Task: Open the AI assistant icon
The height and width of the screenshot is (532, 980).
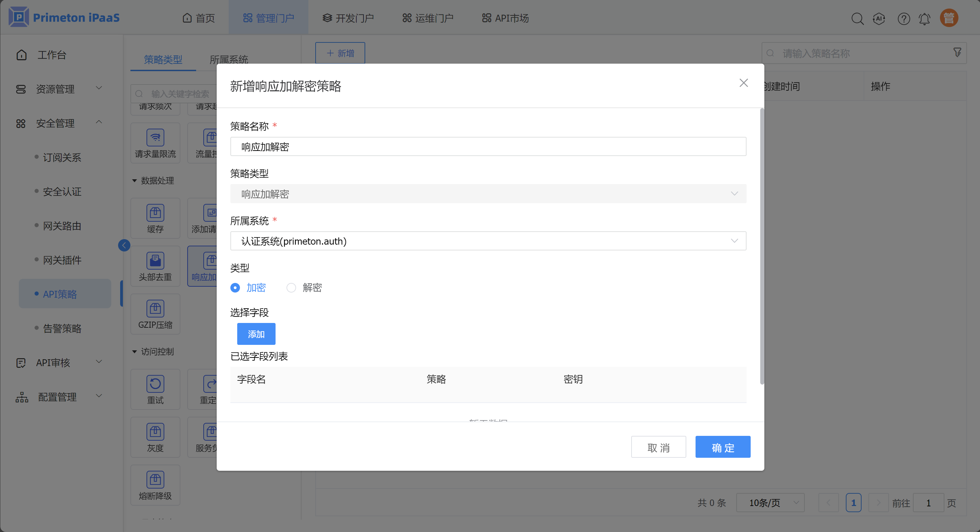Action: coord(879,18)
